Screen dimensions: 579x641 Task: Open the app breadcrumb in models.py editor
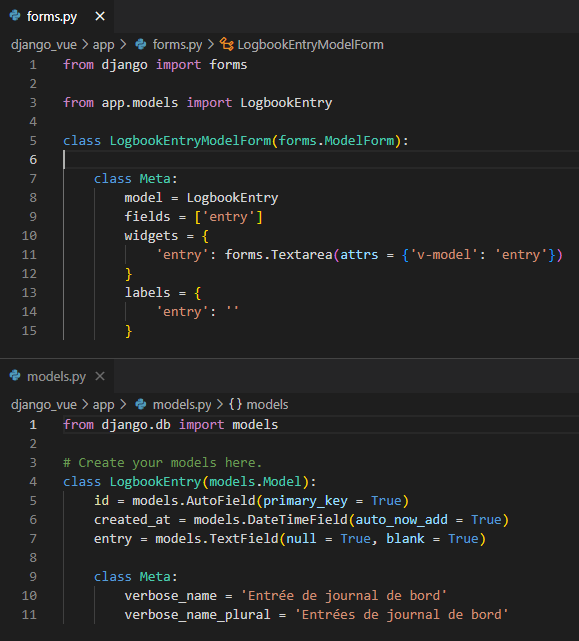103,404
